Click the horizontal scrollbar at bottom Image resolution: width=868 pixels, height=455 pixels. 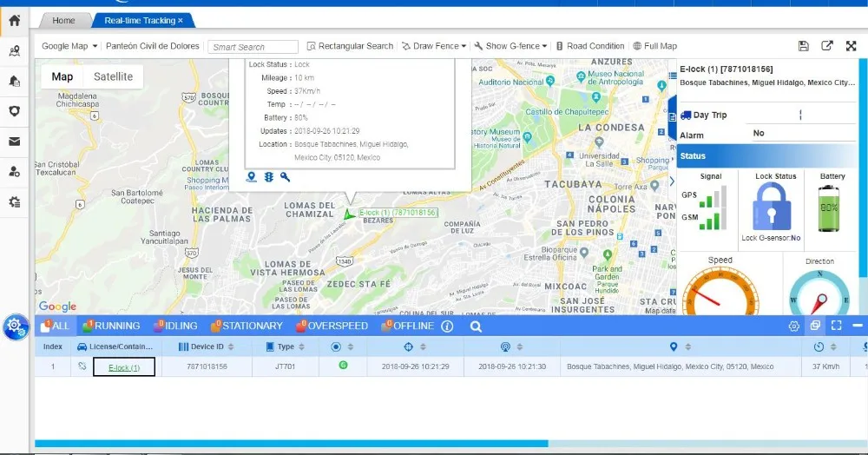tap(291, 444)
